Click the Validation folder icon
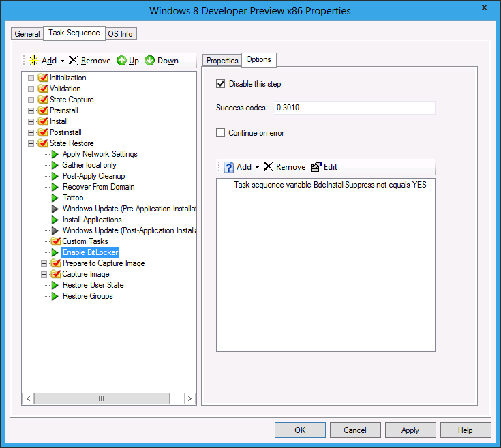 (x=43, y=89)
